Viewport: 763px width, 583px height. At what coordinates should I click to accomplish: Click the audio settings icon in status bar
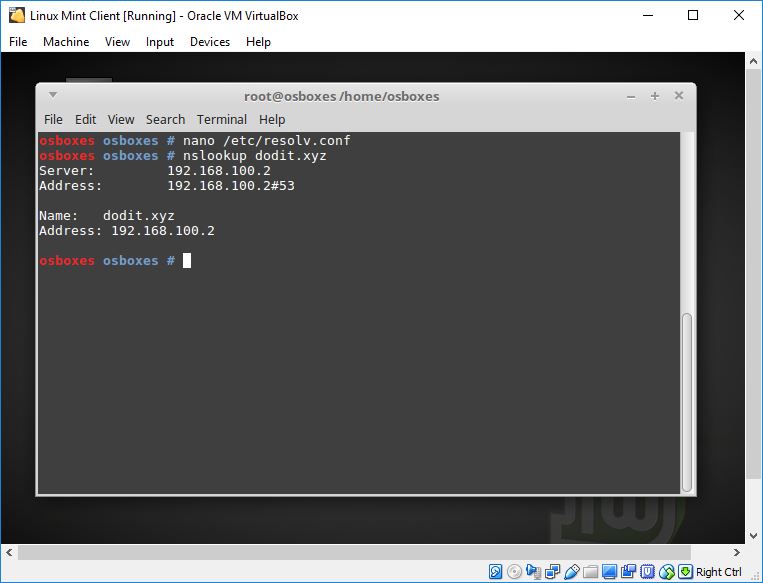tap(533, 571)
